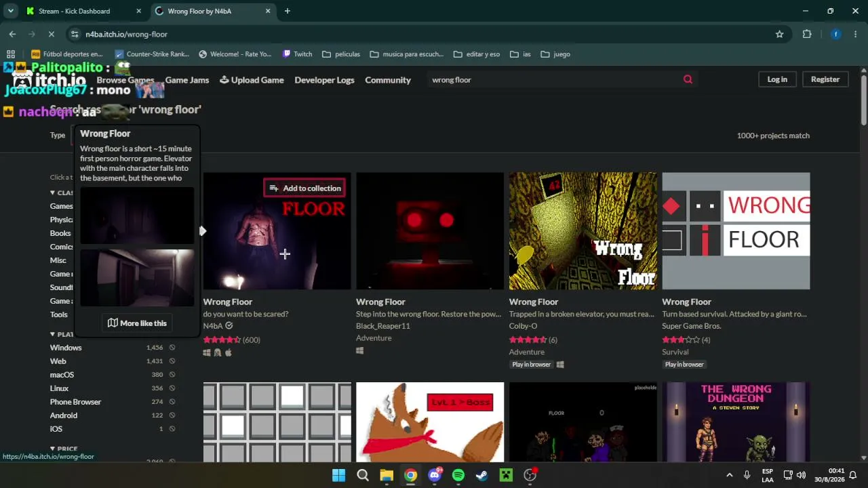Show hidden system tray icons
This screenshot has height=488, width=868.
[x=729, y=475]
